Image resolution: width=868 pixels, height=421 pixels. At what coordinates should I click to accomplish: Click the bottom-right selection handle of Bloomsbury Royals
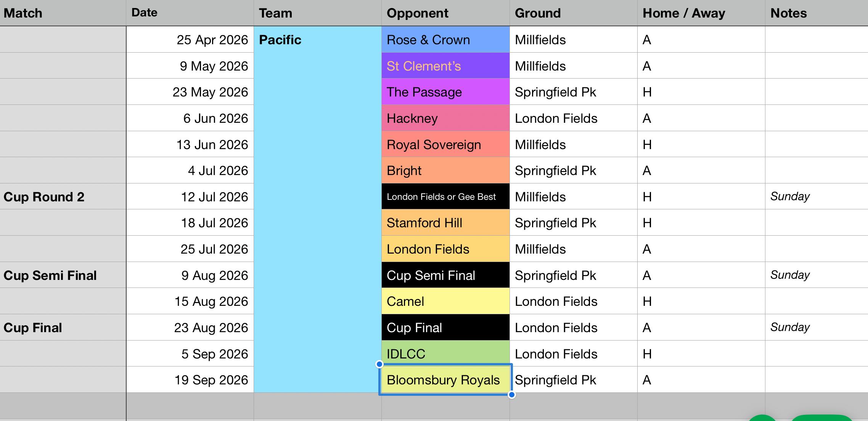[x=512, y=395]
